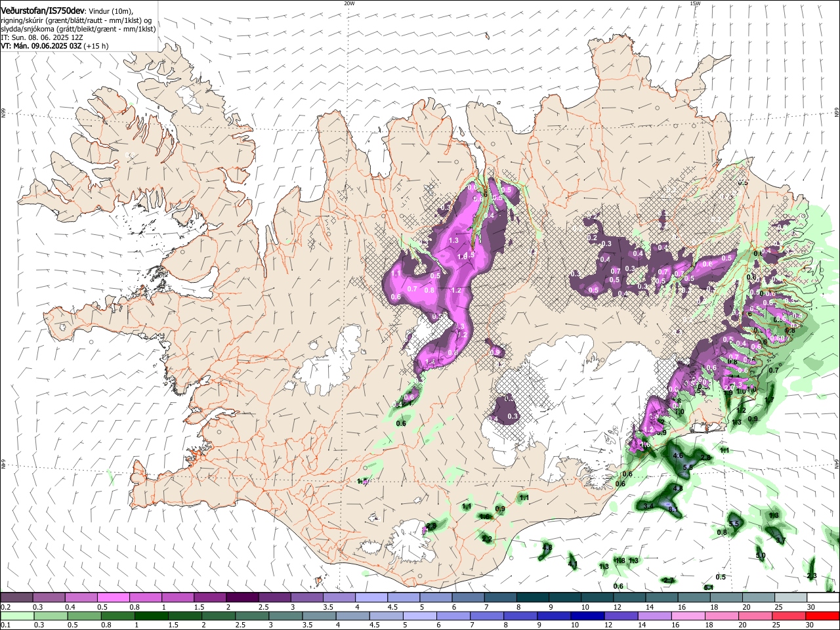Click the 'Veðurstofan/IS750dev' title text
Image resolution: width=840 pixels, height=630 pixels.
click(x=43, y=10)
